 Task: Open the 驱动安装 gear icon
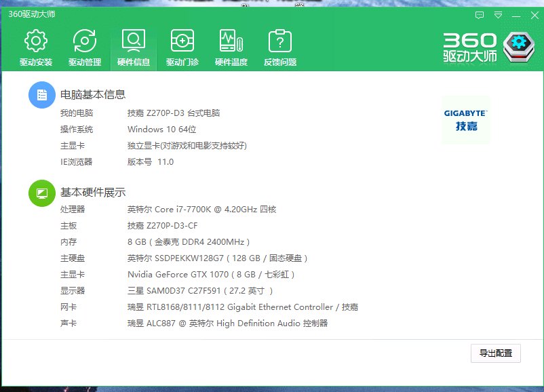coord(36,41)
